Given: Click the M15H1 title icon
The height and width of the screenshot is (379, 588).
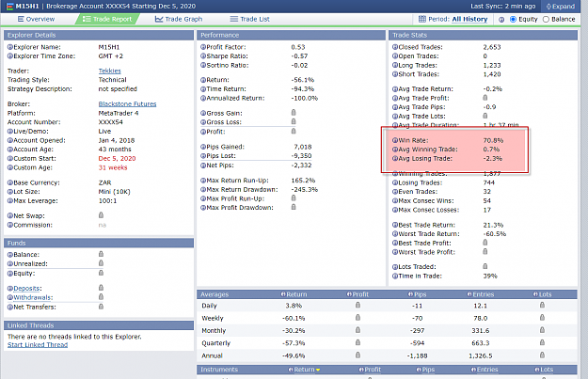Looking at the screenshot, I should coord(9,7).
